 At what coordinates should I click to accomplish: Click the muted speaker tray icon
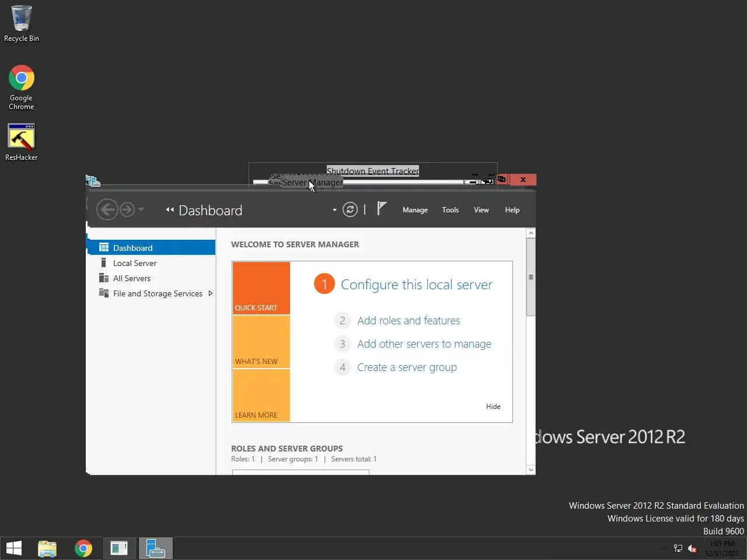pyautogui.click(x=692, y=548)
